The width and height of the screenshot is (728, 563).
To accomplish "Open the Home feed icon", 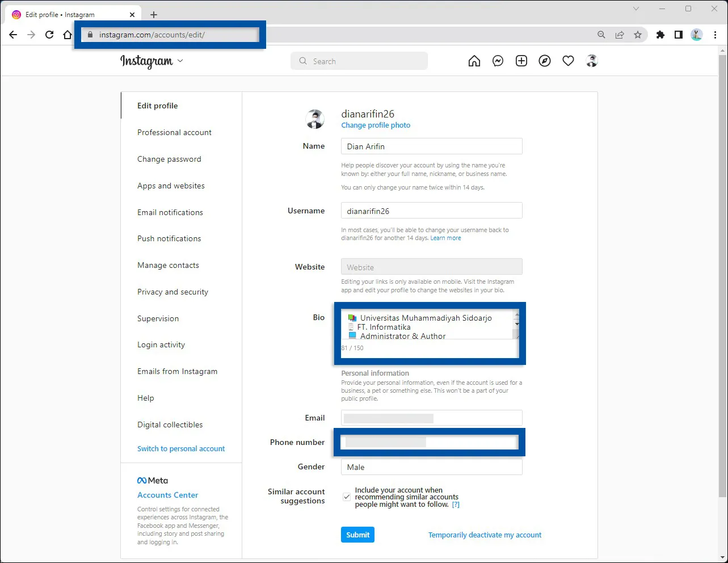I will click(x=474, y=61).
